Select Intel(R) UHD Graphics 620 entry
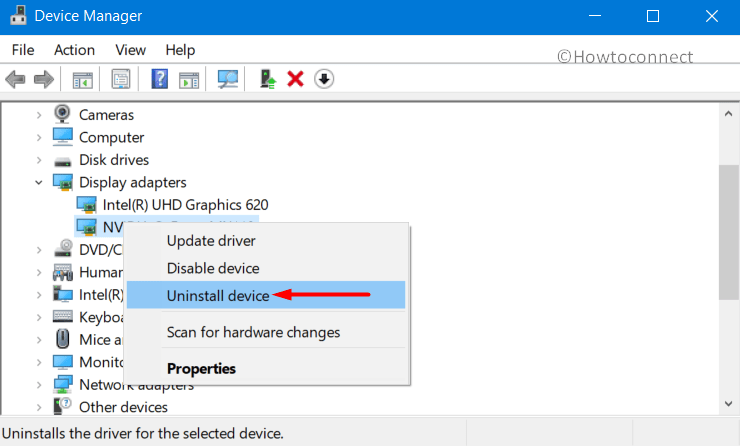740x446 pixels. point(185,205)
